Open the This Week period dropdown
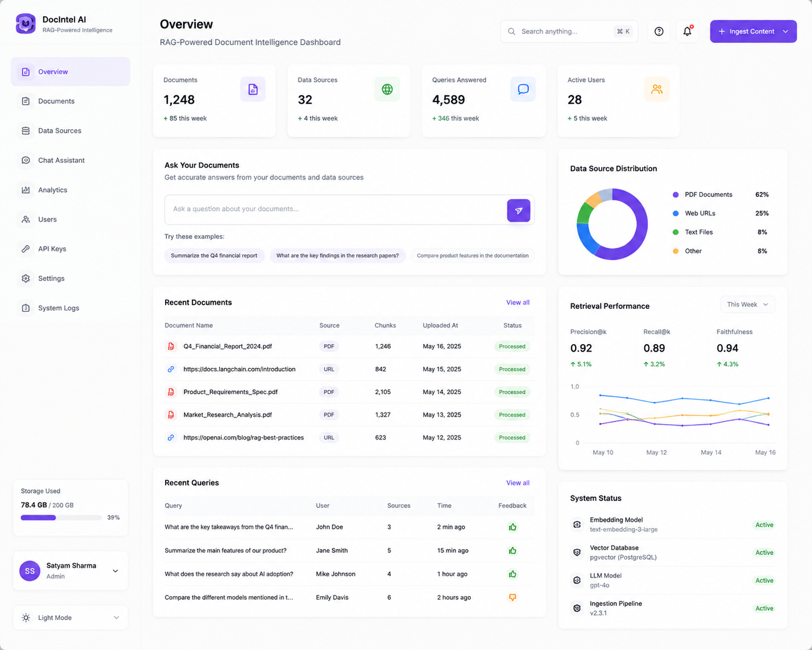The image size is (812, 650). 748,305
